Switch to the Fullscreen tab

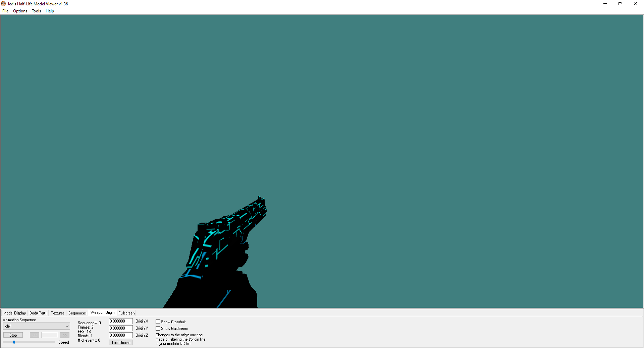126,313
